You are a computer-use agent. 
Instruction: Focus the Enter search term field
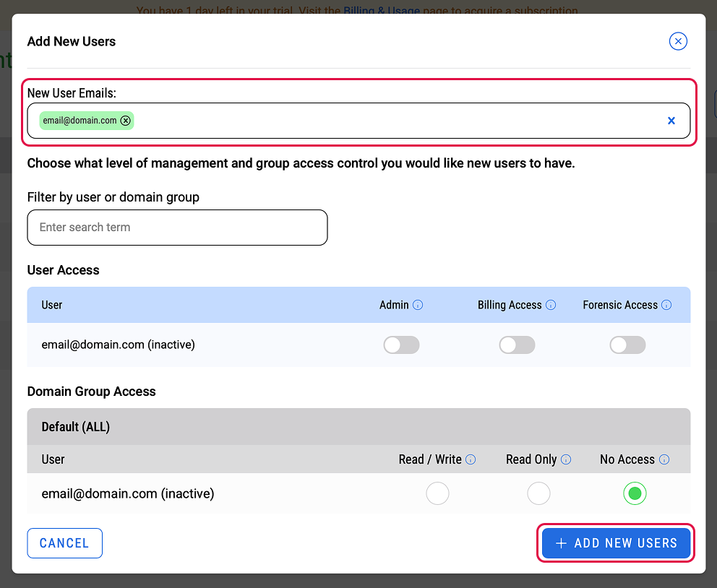click(177, 228)
